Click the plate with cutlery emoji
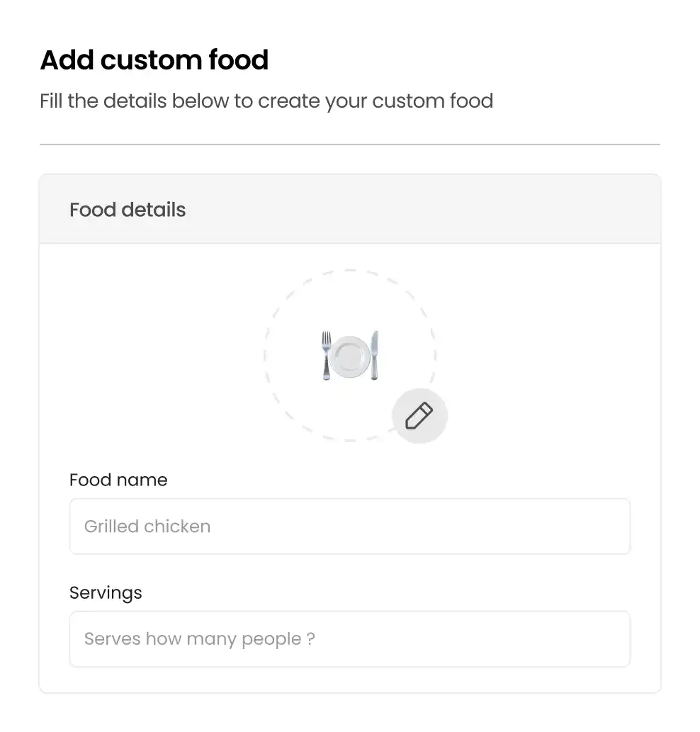The image size is (700, 732). 350,356
